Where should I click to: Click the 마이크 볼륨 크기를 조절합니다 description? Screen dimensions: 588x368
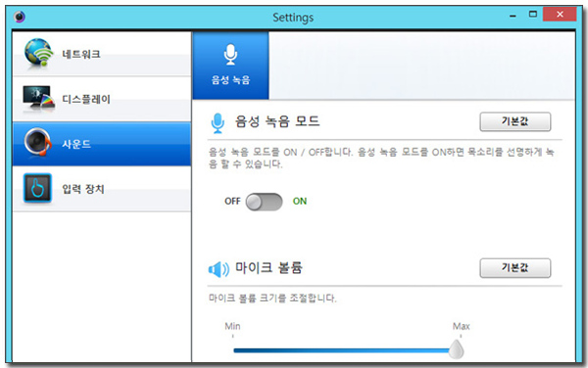pyautogui.click(x=272, y=299)
